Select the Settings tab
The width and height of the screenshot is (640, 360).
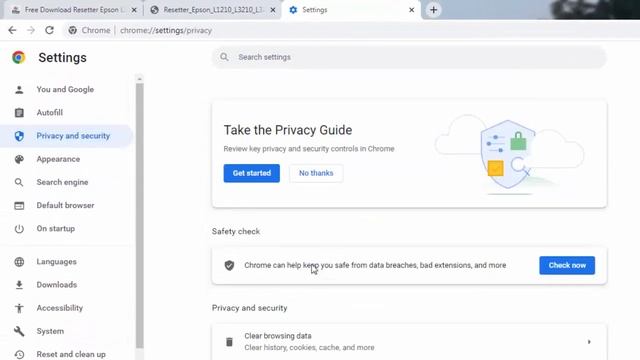[351, 10]
